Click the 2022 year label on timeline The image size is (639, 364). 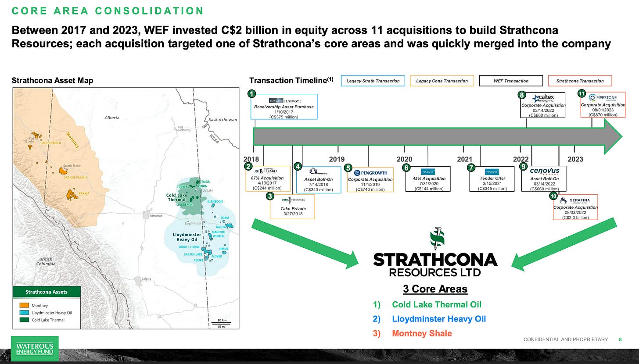[x=521, y=159]
